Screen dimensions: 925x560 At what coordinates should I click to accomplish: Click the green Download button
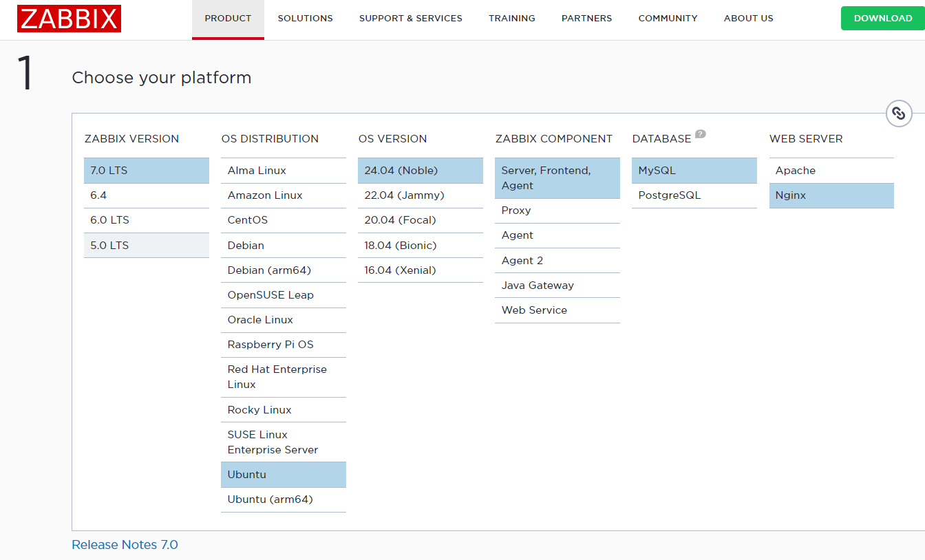click(883, 19)
